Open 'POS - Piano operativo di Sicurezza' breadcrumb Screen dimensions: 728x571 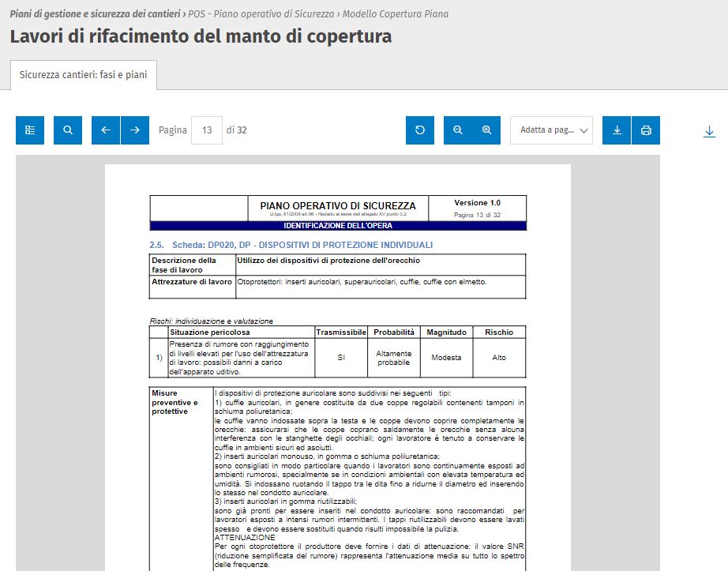coord(262,14)
